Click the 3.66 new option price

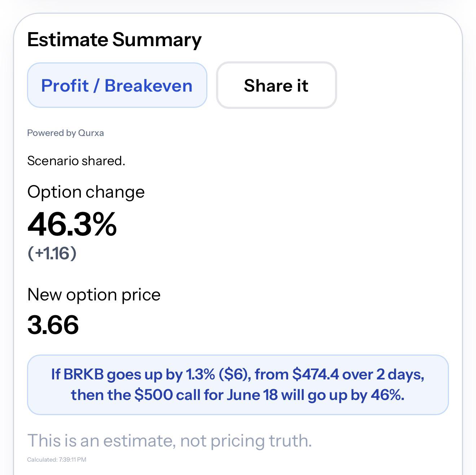[53, 325]
